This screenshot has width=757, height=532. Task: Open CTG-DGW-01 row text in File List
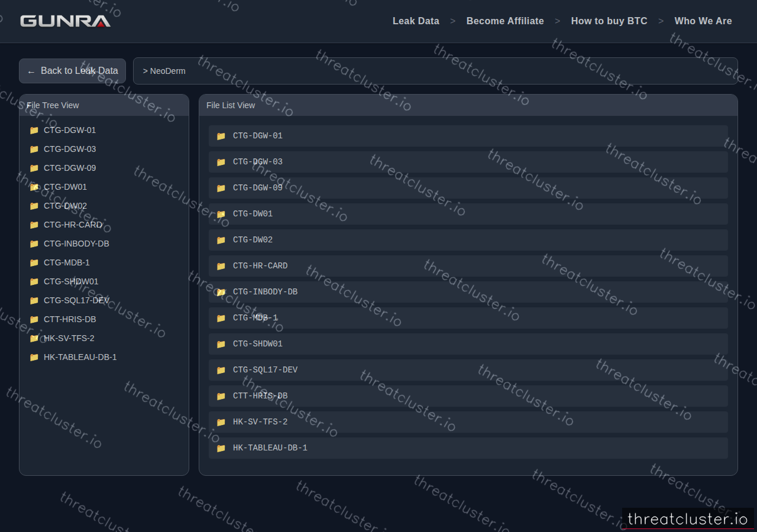[258, 136]
